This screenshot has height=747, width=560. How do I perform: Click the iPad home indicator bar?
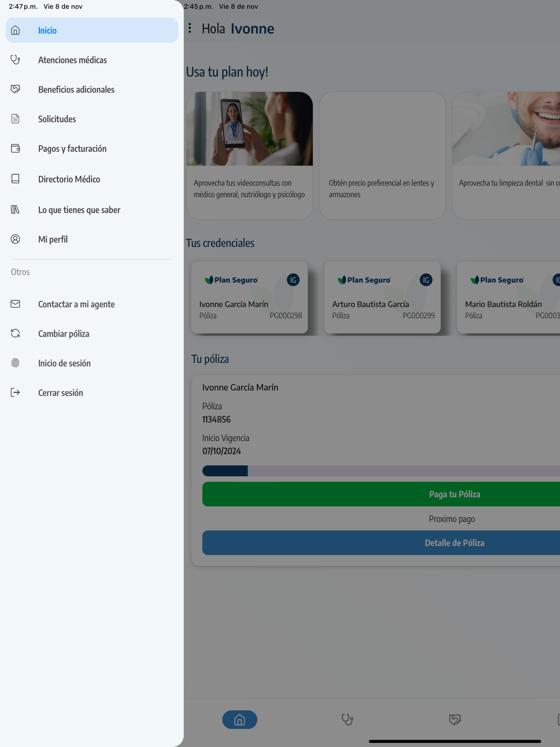tap(455, 741)
